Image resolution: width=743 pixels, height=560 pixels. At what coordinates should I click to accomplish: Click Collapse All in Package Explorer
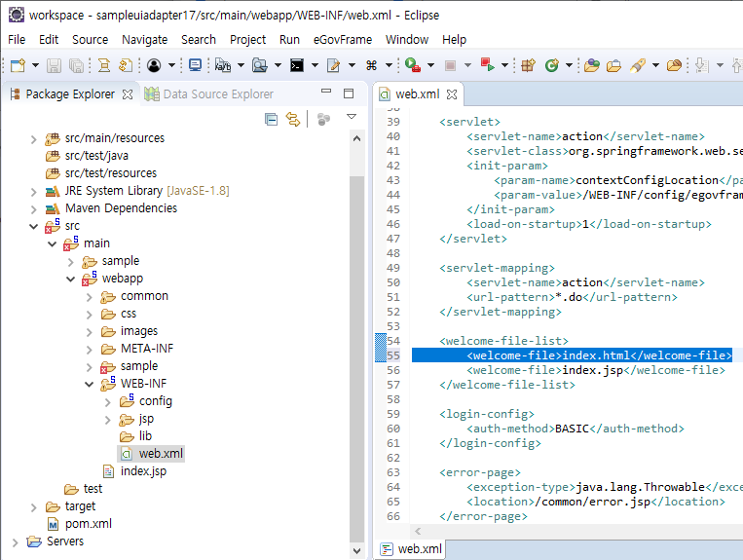[x=272, y=119]
